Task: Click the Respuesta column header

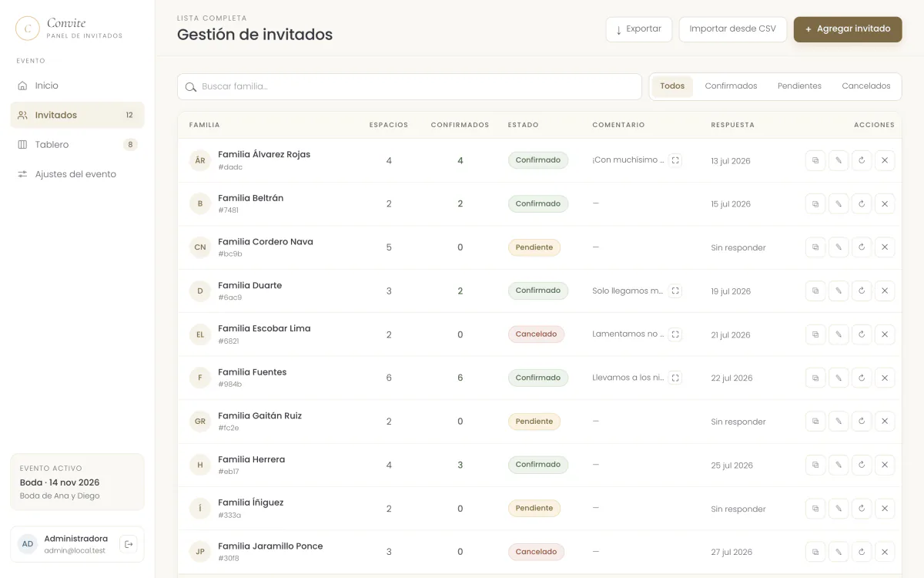Action: coord(732,125)
